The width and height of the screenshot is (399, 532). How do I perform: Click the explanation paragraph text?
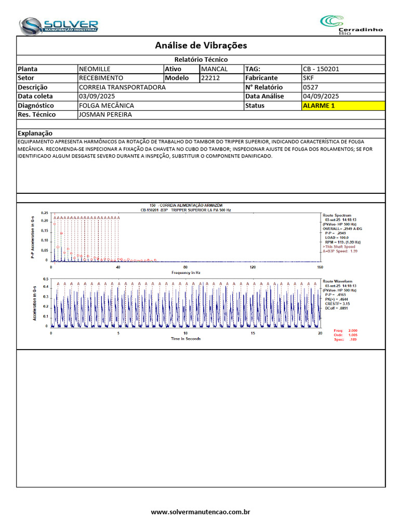click(195, 149)
